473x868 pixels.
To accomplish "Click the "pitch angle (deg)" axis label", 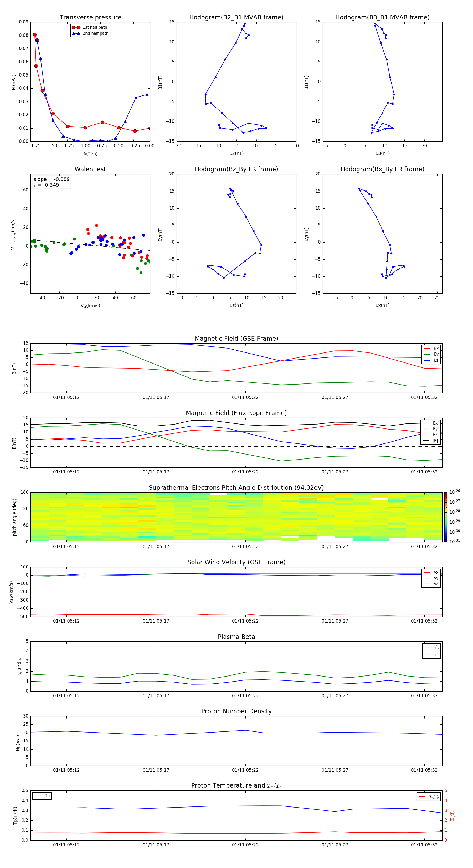I will (14, 517).
